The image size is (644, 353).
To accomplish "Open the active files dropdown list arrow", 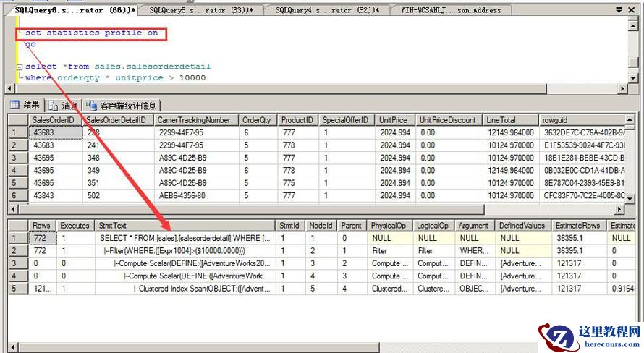I will coord(618,10).
